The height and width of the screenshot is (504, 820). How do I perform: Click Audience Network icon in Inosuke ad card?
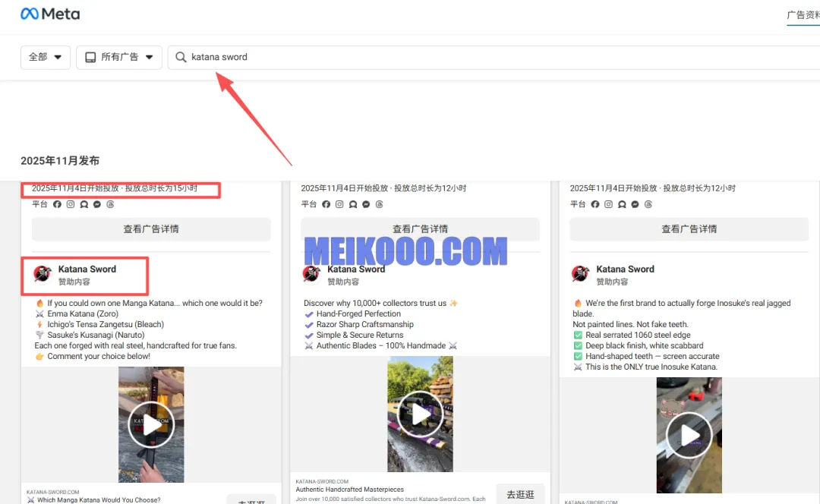tap(622, 204)
